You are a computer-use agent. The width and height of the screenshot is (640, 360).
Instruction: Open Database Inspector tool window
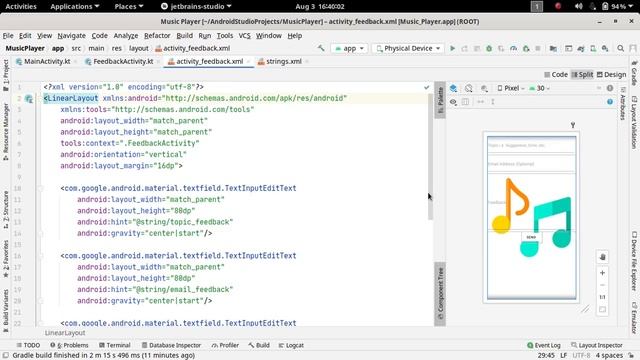click(x=171, y=345)
